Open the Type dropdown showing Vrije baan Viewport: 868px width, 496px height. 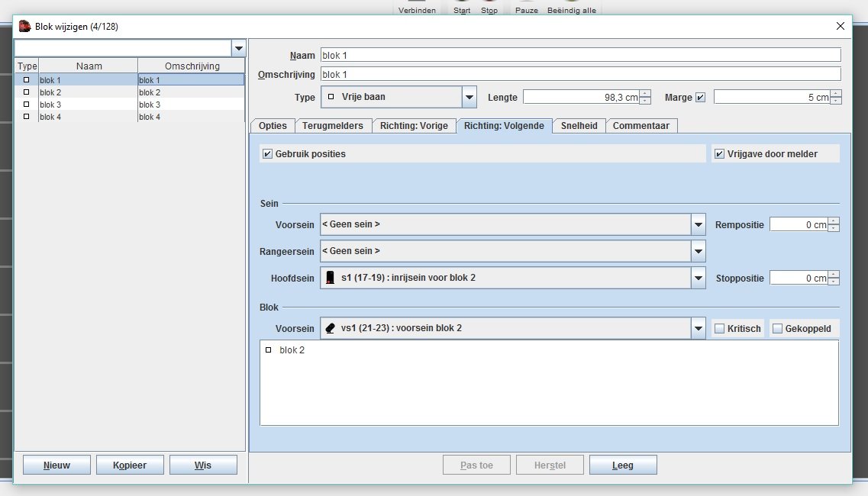469,97
